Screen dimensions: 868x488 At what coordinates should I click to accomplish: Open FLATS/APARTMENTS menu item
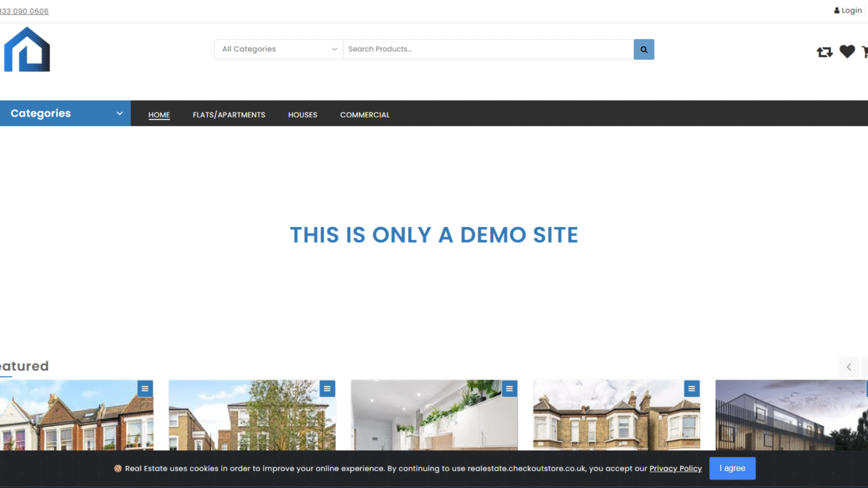(x=229, y=115)
